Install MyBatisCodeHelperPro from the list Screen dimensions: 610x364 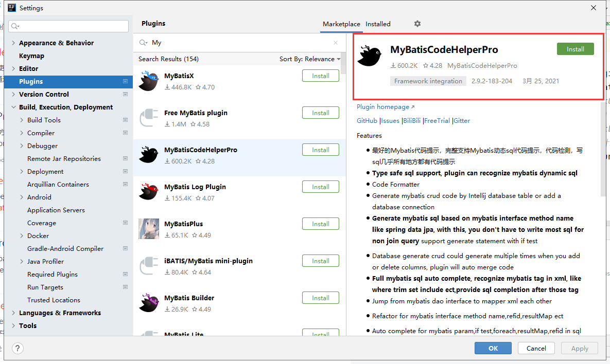click(321, 150)
